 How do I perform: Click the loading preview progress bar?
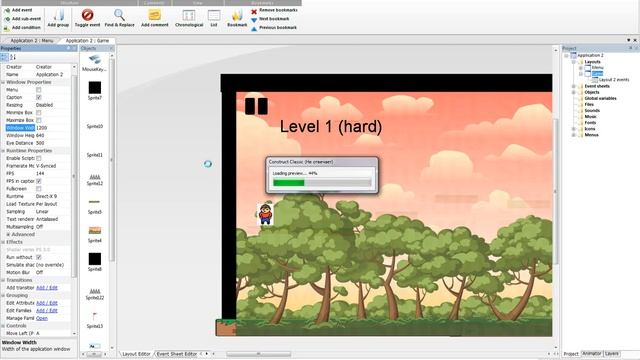point(322,183)
